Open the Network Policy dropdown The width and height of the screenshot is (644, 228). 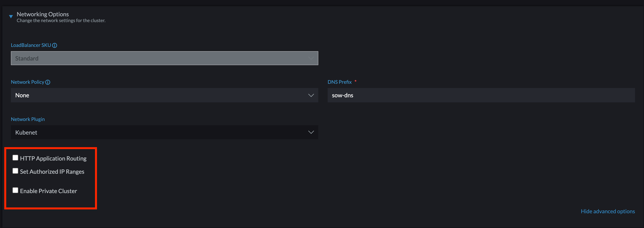[x=164, y=95]
